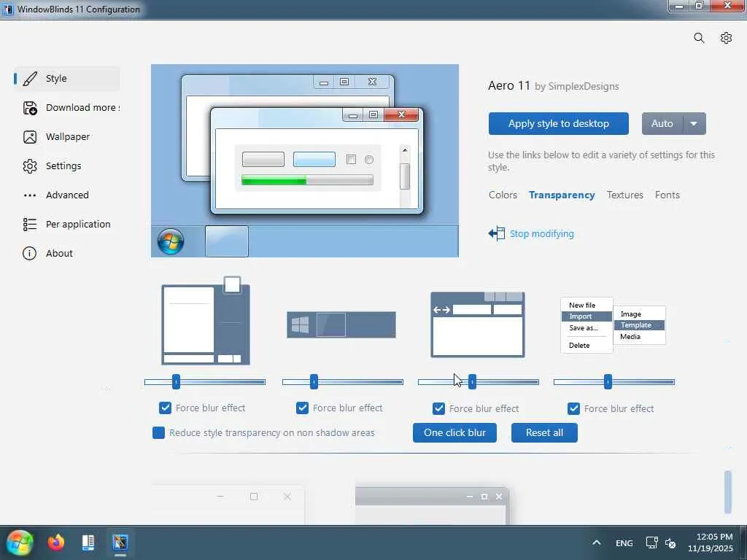Click the Aero 11 style preview image
The height and width of the screenshot is (560, 747).
coord(305,161)
